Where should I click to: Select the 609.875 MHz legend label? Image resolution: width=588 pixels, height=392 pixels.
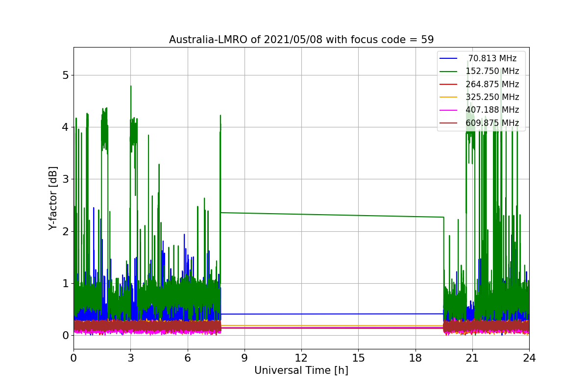click(492, 122)
